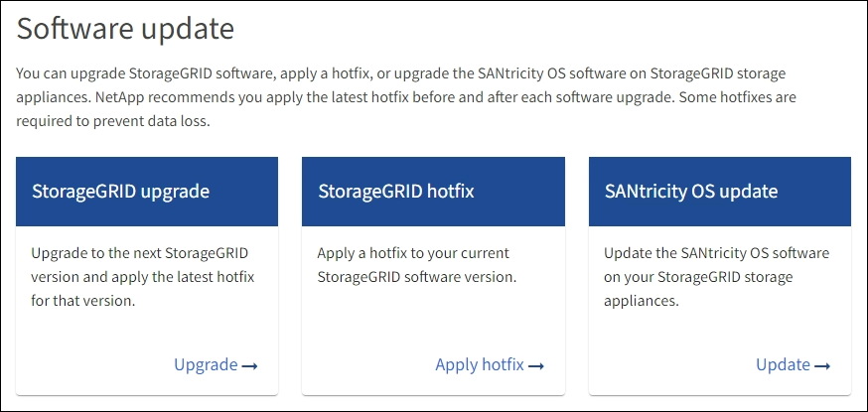Click 'appliances.' text in SANtricity card
Image resolution: width=868 pixels, height=412 pixels.
tap(642, 301)
